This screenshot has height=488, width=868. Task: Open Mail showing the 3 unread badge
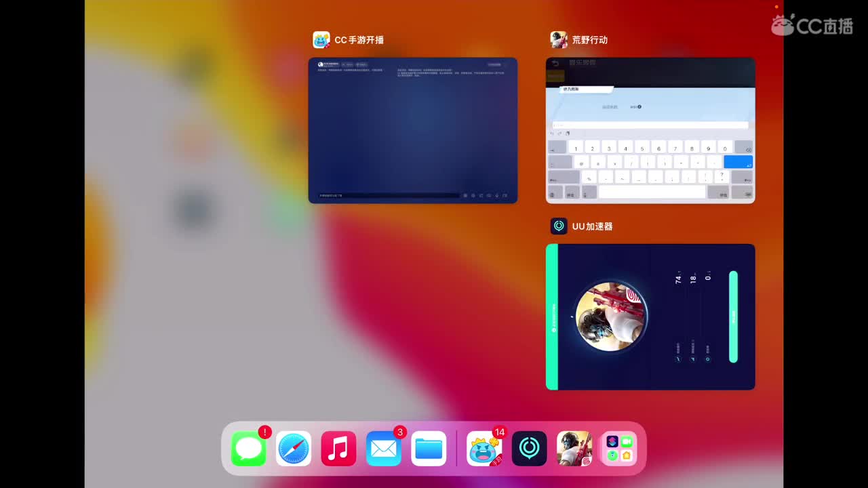[383, 448]
